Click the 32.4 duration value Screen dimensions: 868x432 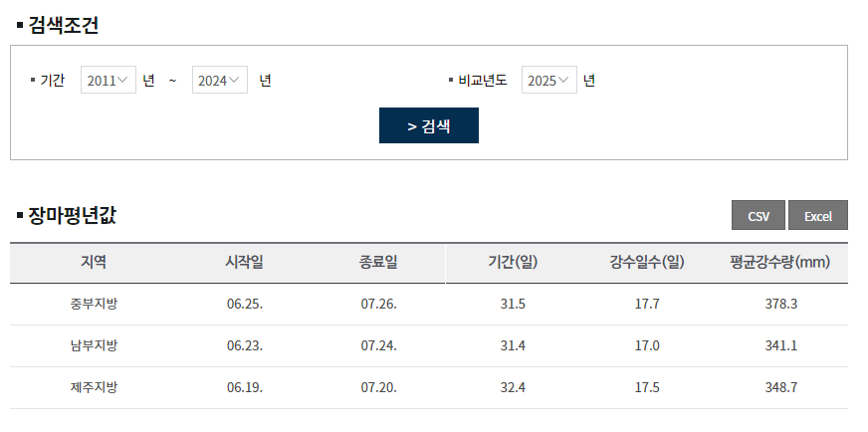coord(513,387)
